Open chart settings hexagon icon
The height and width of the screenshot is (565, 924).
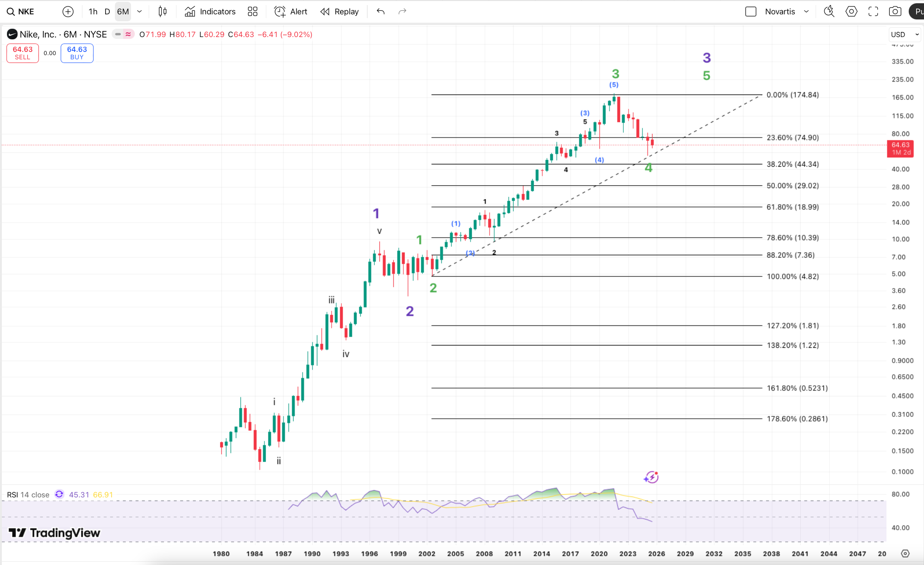(x=851, y=12)
